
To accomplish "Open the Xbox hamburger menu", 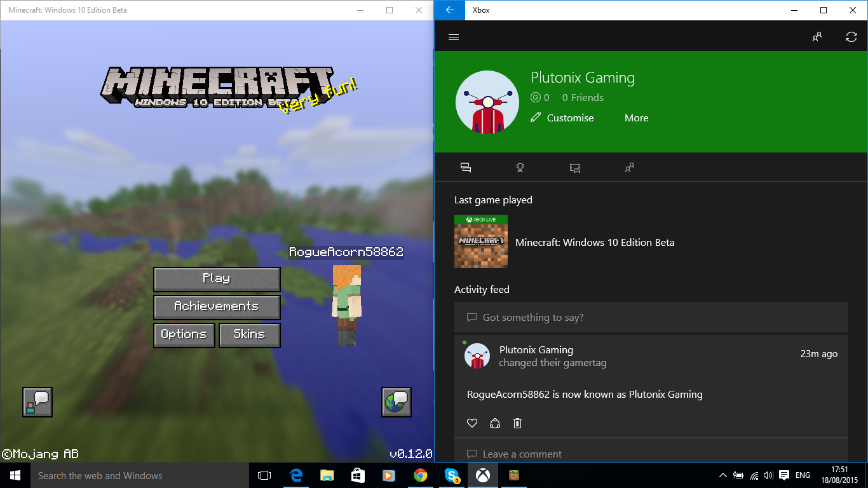I will tap(453, 37).
